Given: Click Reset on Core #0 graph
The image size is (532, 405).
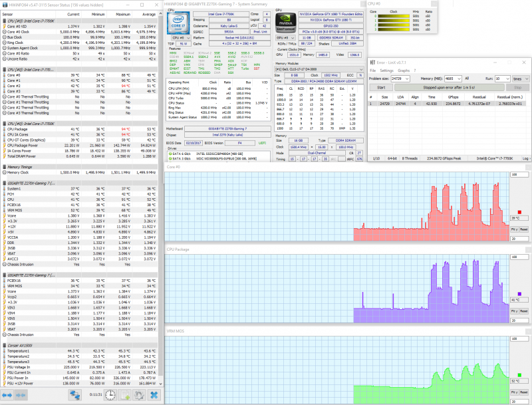Looking at the screenshot, I should [x=524, y=229].
